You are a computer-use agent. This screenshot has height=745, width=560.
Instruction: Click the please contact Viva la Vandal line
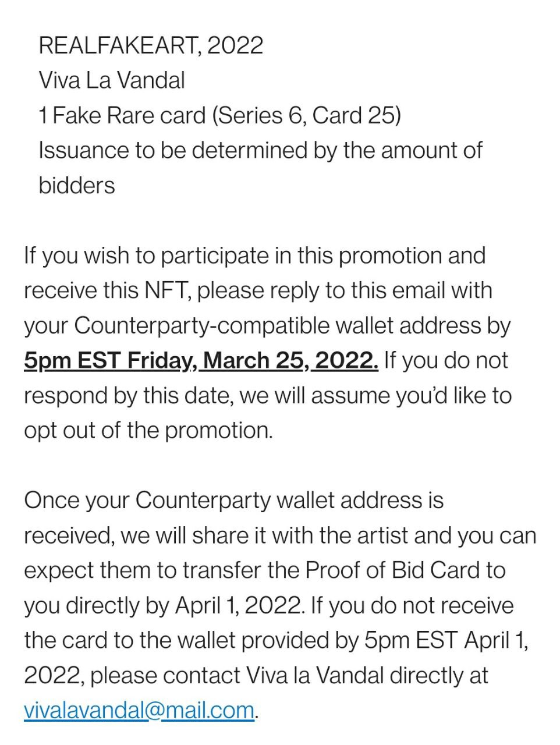pos(256,676)
